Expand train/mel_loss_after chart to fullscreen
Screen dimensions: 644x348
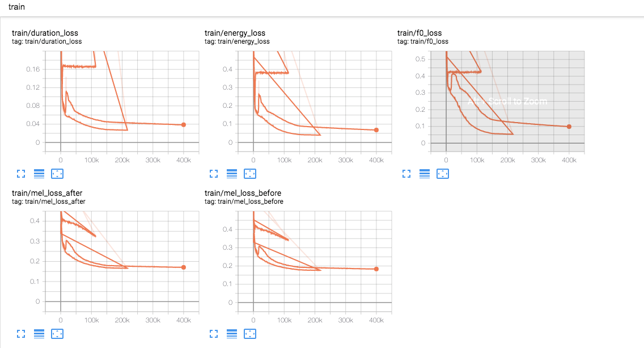click(21, 334)
